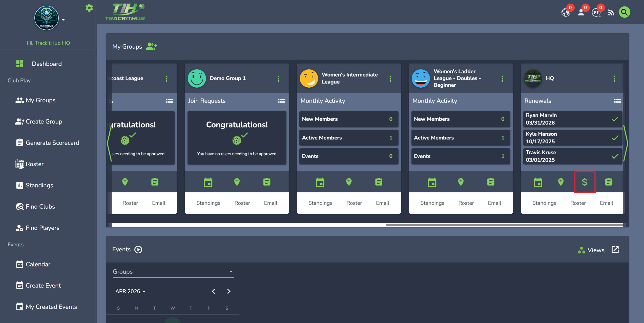Open Women's Ladder League calendar icon
The height and width of the screenshot is (323, 644).
432,182
